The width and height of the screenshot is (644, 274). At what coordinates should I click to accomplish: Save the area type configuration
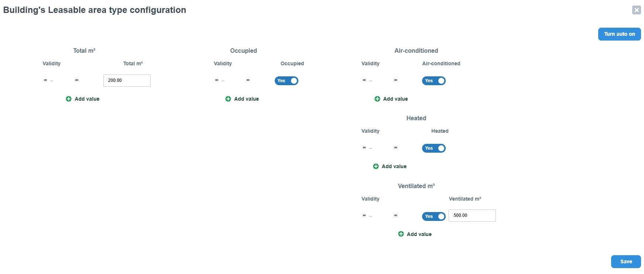point(626,261)
